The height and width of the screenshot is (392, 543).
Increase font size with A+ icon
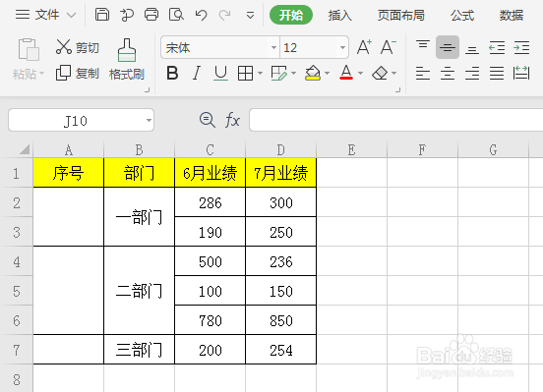(x=364, y=47)
